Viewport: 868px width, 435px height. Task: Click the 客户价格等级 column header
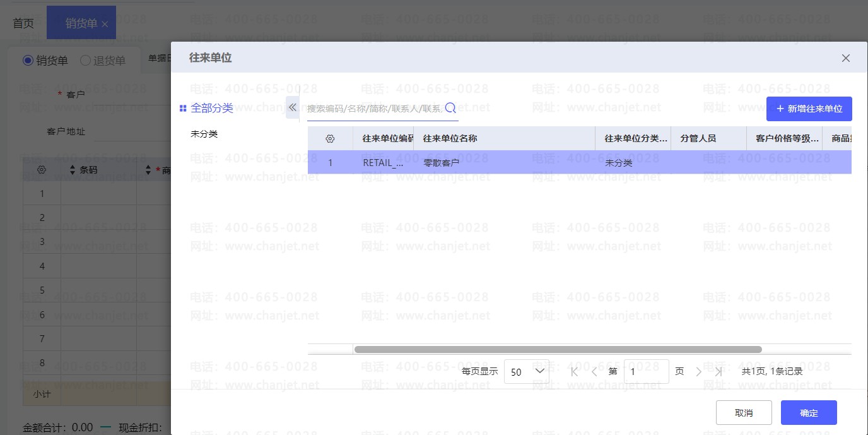785,138
